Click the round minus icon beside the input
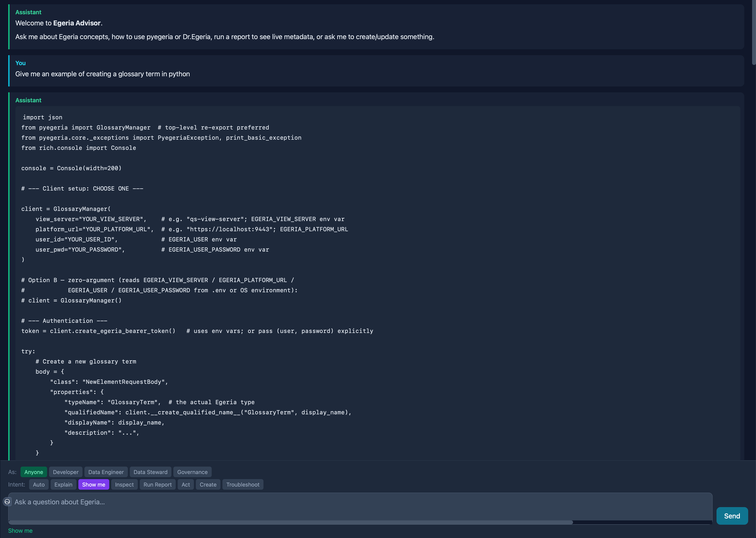The image size is (756, 538). (x=7, y=502)
